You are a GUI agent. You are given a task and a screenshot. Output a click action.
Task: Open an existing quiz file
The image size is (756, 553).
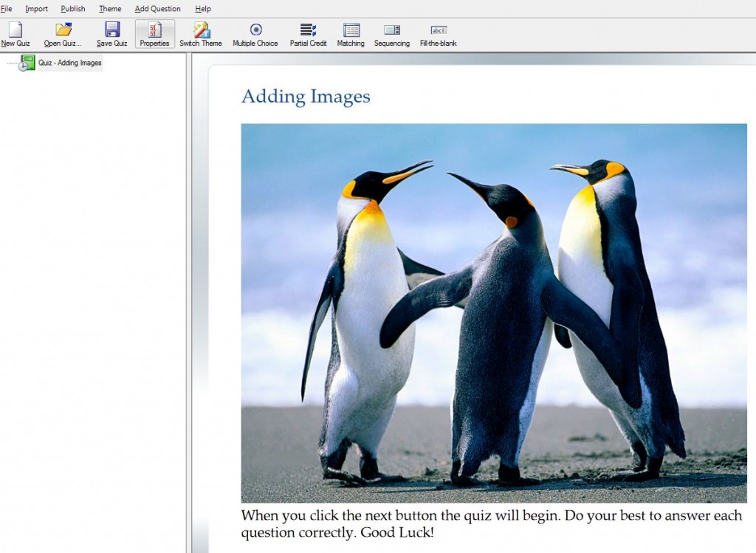point(62,32)
